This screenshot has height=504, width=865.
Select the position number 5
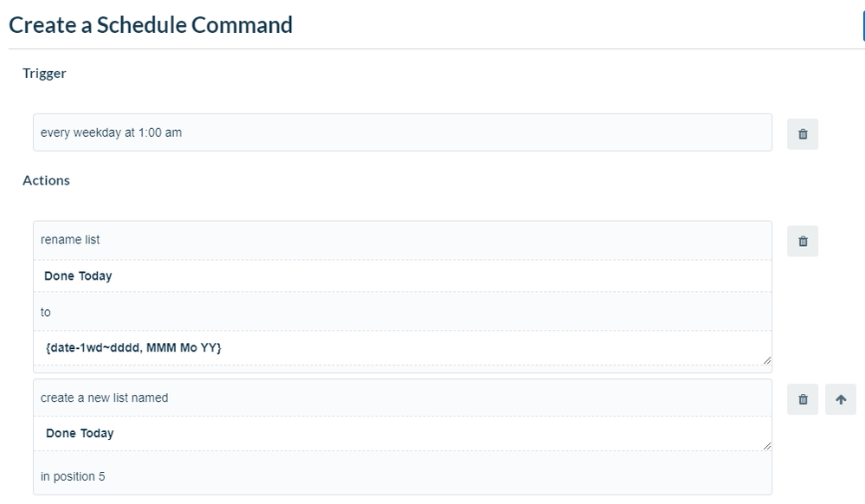pyautogui.click(x=101, y=476)
